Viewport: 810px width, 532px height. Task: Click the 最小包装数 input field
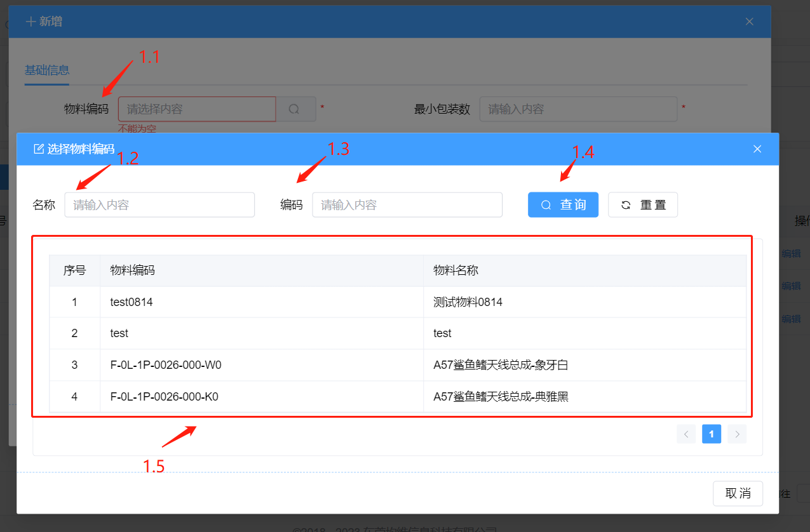coord(578,109)
